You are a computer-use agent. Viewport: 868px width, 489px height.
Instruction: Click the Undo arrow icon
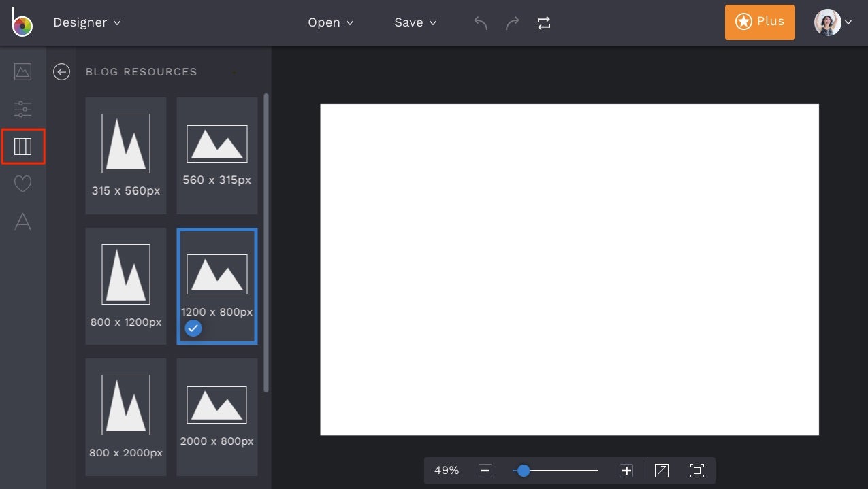click(480, 22)
